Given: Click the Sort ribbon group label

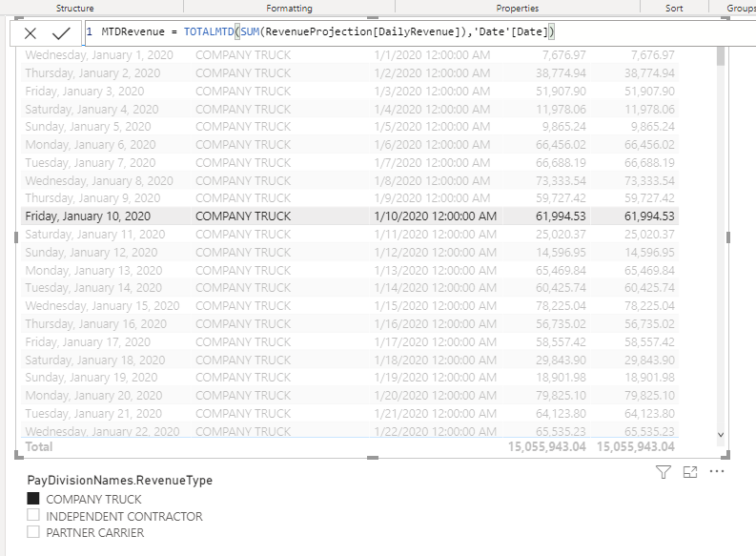Looking at the screenshot, I should (674, 9).
